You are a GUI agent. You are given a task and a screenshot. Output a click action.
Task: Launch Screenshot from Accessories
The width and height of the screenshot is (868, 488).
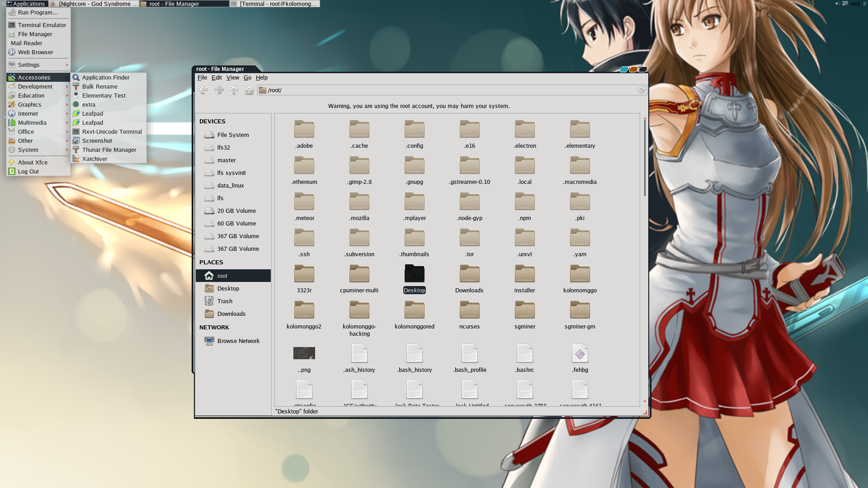[108, 141]
